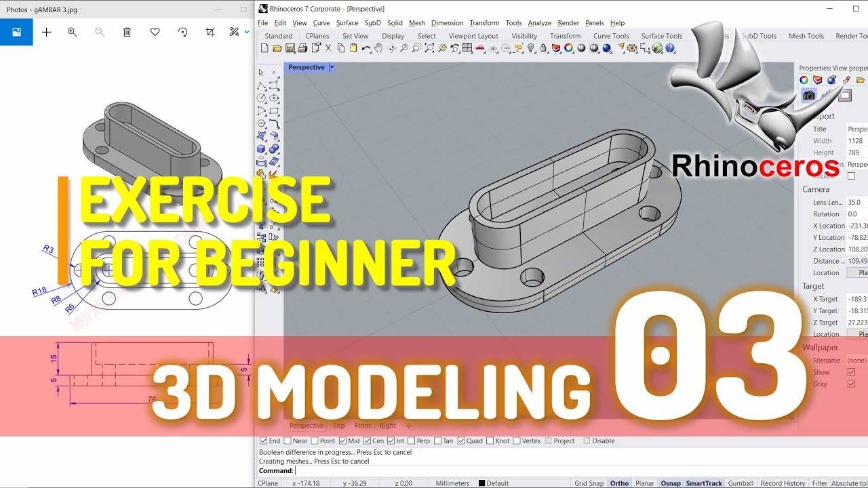This screenshot has height=488, width=868.
Task: Open the Perspective viewport title dropdown arrow
Action: tap(332, 67)
